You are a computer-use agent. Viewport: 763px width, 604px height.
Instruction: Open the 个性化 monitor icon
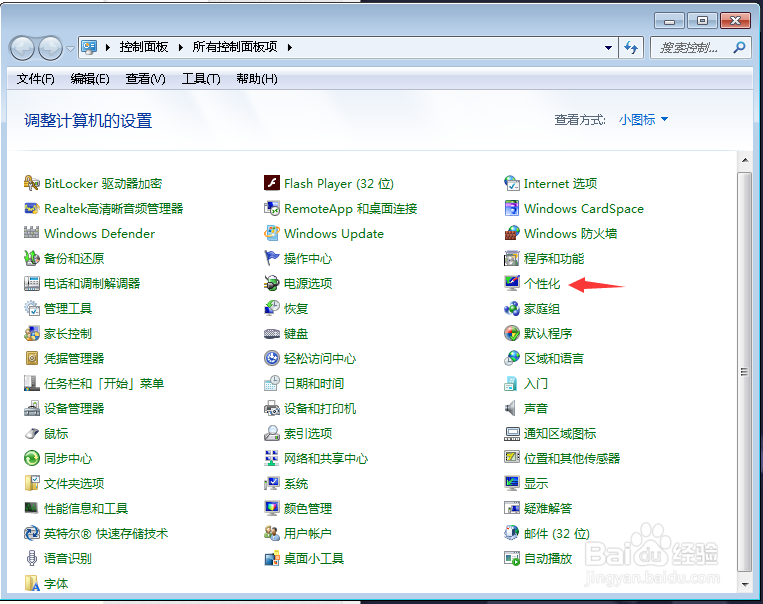[511, 284]
